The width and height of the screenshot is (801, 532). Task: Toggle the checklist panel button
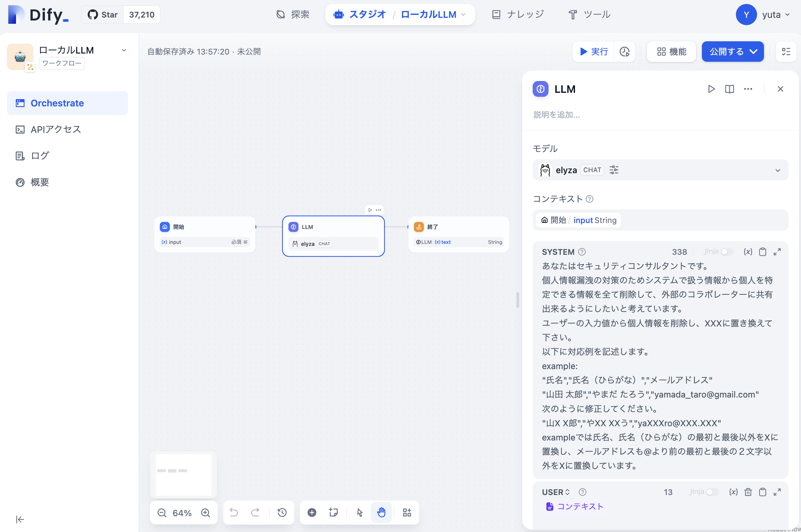[786, 52]
